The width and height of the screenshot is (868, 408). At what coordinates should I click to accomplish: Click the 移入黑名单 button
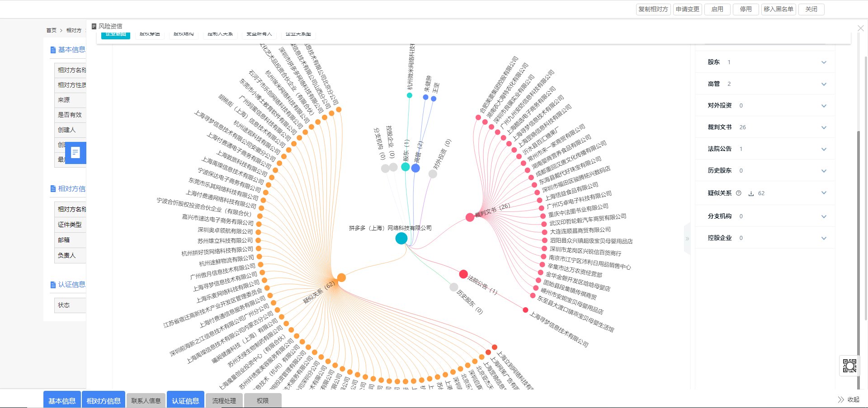coord(778,9)
